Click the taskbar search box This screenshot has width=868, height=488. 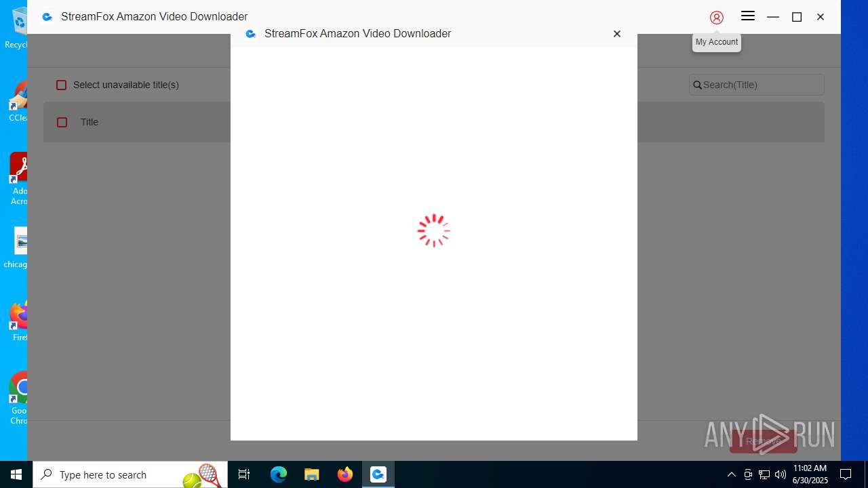coord(130,474)
